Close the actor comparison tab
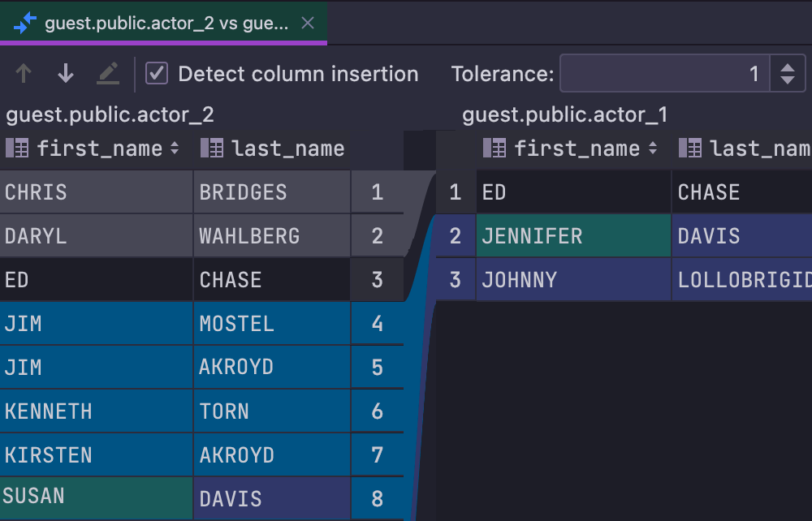The image size is (812, 521). click(x=308, y=24)
